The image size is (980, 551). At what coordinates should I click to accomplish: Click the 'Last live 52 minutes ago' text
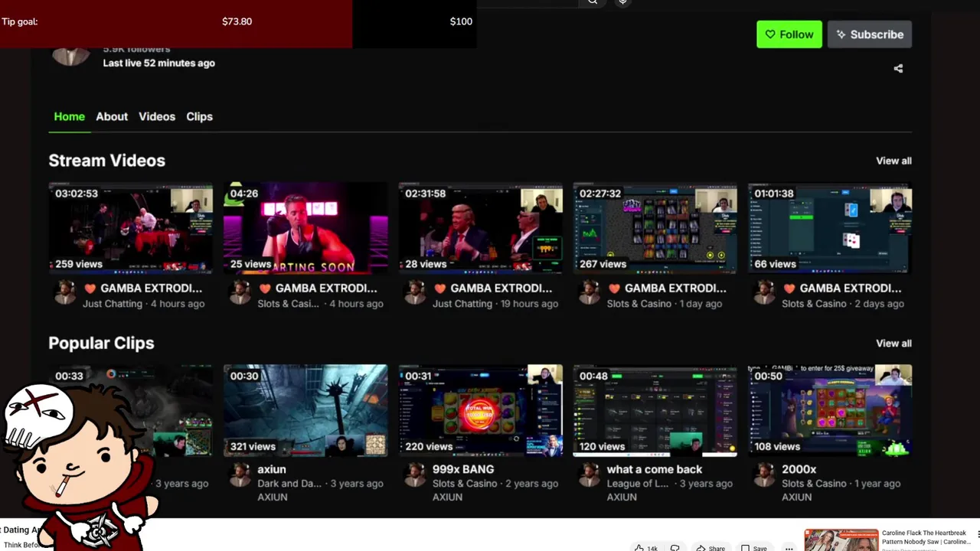[x=158, y=64]
